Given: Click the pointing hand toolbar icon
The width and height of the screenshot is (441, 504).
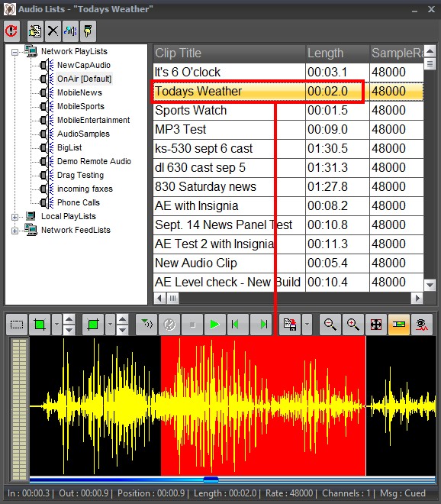Looking at the screenshot, I should pyautogui.click(x=88, y=31).
